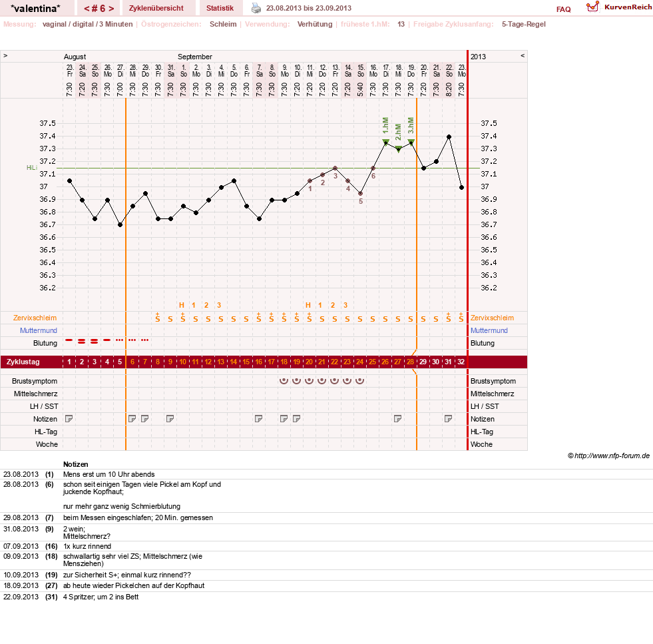This screenshot has height=644, width=653.
Task: Open note icon on cycle day 16
Action: [x=259, y=419]
